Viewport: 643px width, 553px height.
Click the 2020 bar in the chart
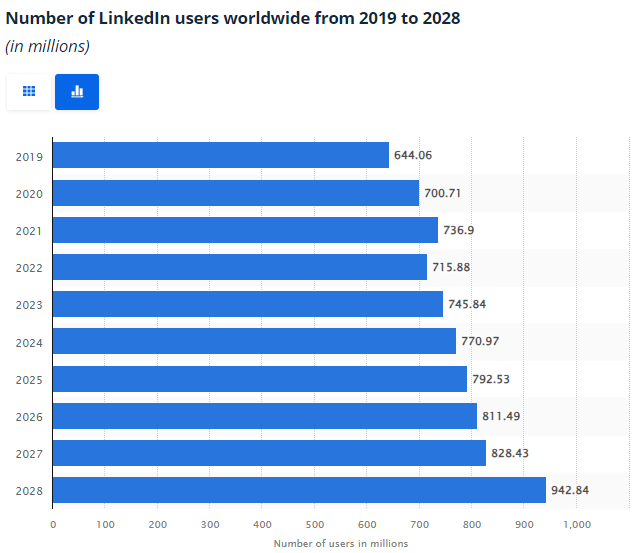tap(236, 193)
